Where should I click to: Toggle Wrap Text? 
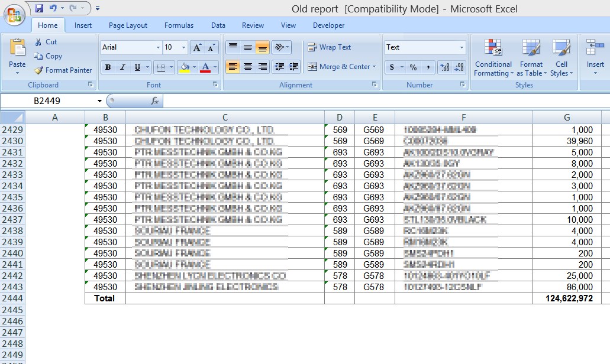(329, 47)
